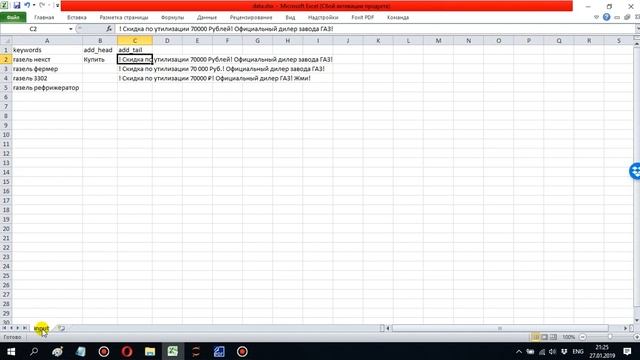Click cell B1 containing add_head
The width and height of the screenshot is (640, 360).
coord(100,50)
